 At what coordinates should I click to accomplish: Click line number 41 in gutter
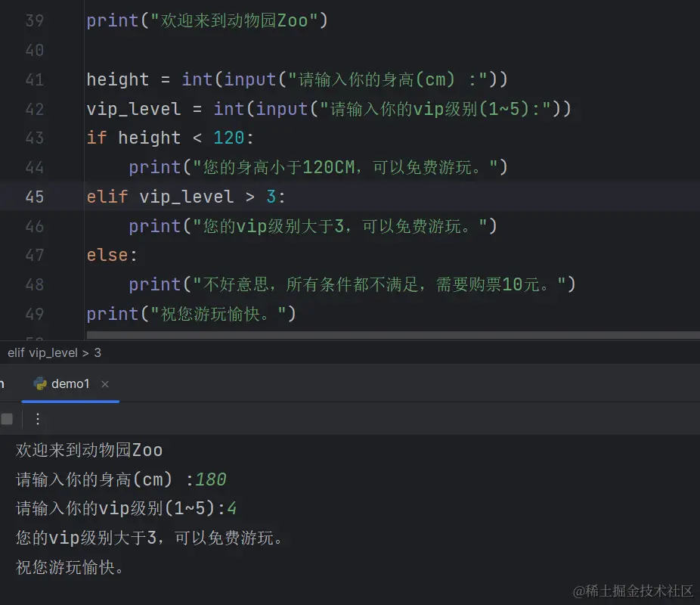(x=34, y=79)
